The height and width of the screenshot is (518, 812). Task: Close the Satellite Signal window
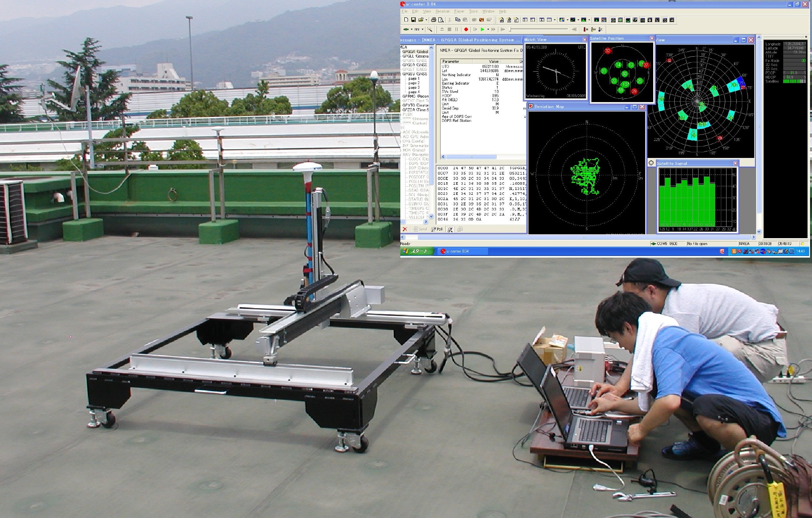[736, 163]
